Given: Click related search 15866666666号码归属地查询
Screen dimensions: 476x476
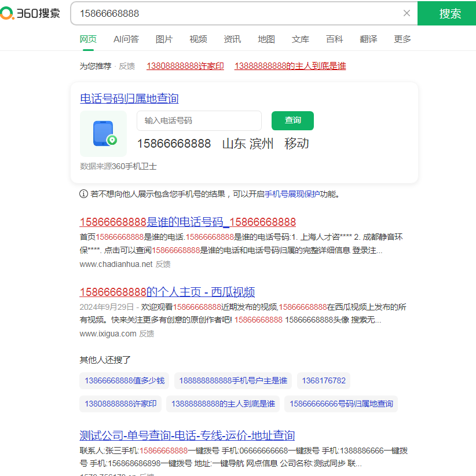Looking at the screenshot, I should point(341,404).
